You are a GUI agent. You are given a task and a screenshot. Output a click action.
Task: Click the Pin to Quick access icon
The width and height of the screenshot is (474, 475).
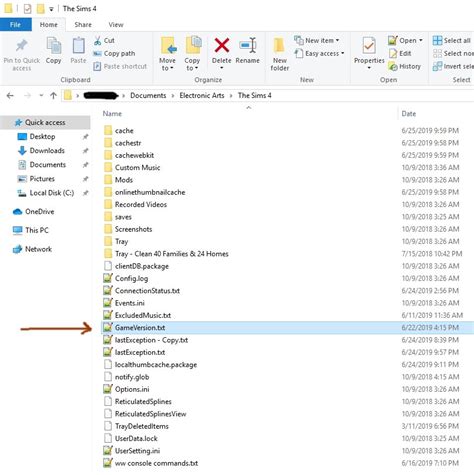[x=22, y=46]
